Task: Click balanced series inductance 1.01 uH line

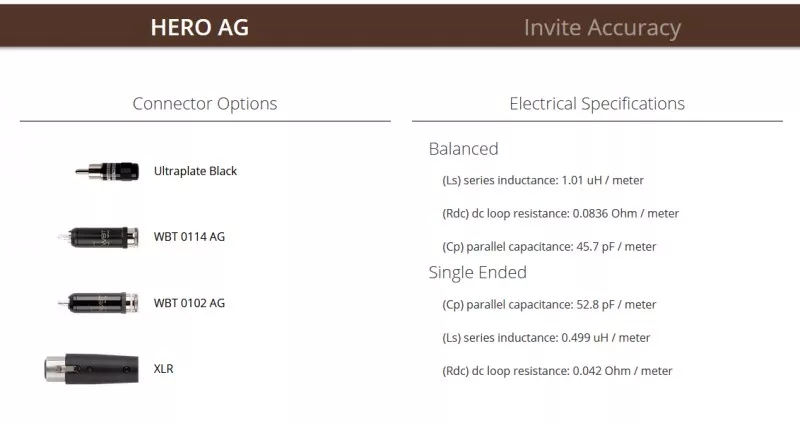Action: tap(543, 180)
